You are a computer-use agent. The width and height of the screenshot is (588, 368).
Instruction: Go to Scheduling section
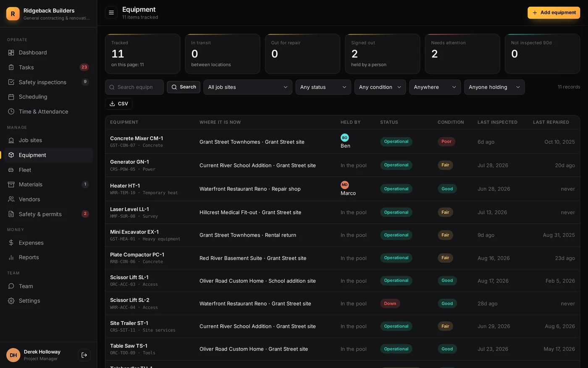tap(48, 97)
